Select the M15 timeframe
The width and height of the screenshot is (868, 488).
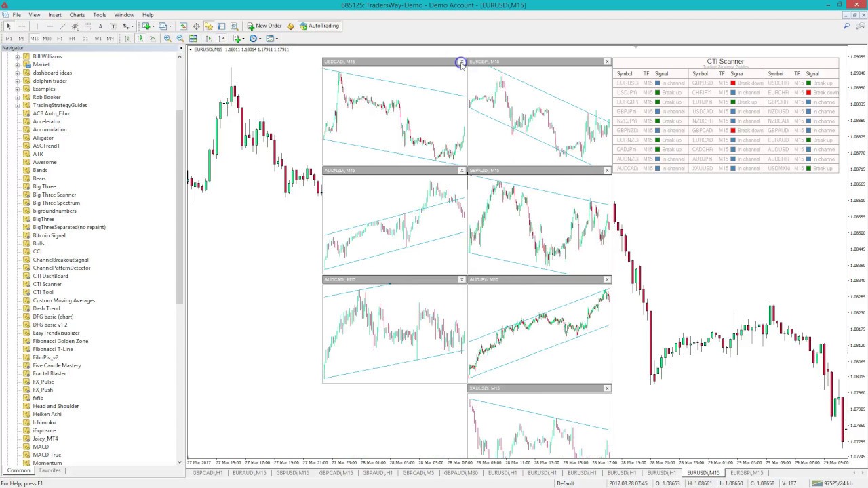coord(34,39)
